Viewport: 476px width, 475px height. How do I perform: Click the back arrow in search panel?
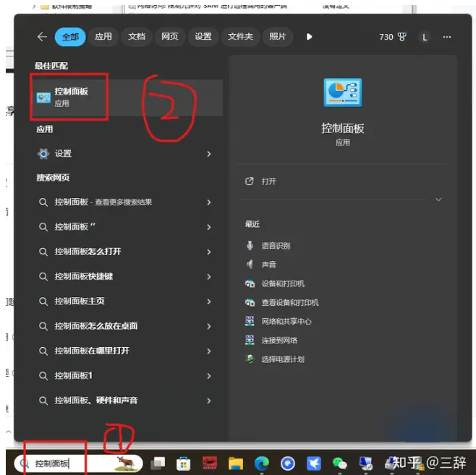[42, 37]
